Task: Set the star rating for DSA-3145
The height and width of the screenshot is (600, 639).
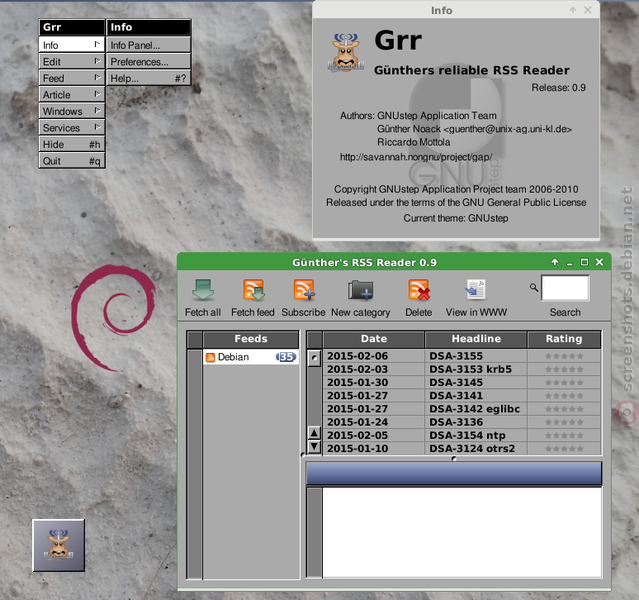Action: click(x=564, y=383)
